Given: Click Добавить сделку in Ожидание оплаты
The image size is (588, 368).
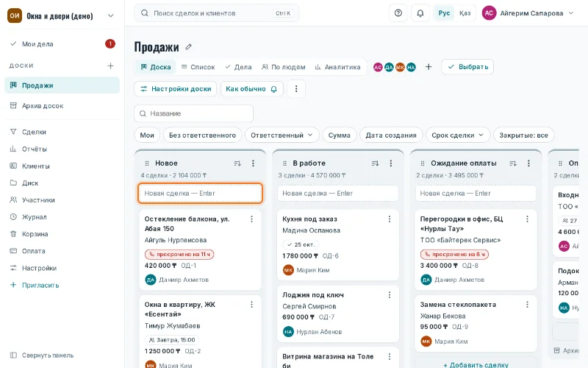Looking at the screenshot, I should tap(476, 364).
